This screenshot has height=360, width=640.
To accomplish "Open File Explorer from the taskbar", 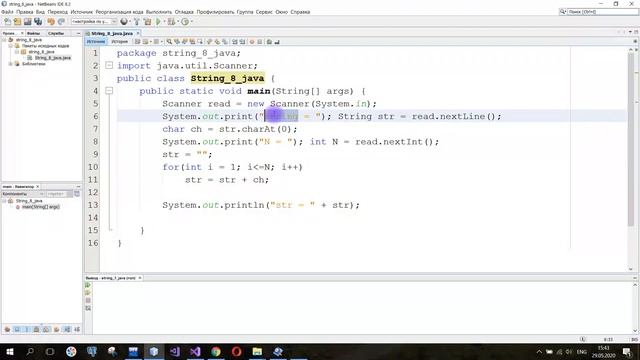I will pyautogui.click(x=257, y=351).
